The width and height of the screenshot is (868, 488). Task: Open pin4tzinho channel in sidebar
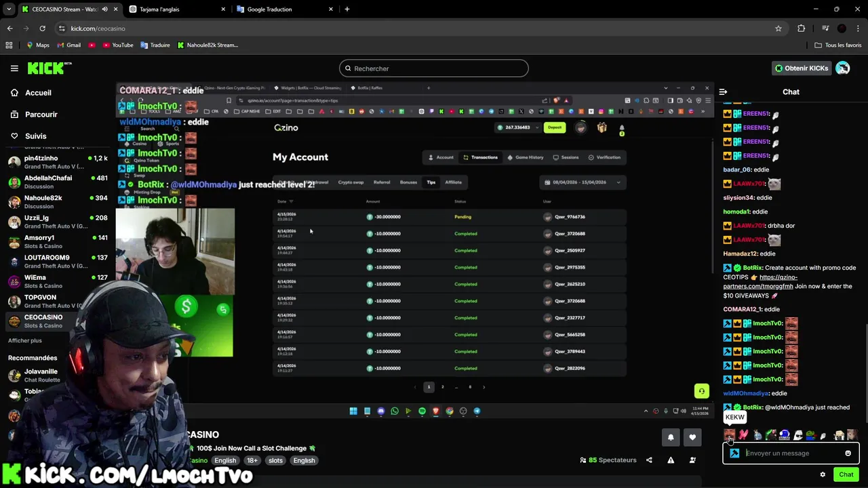[x=58, y=162]
